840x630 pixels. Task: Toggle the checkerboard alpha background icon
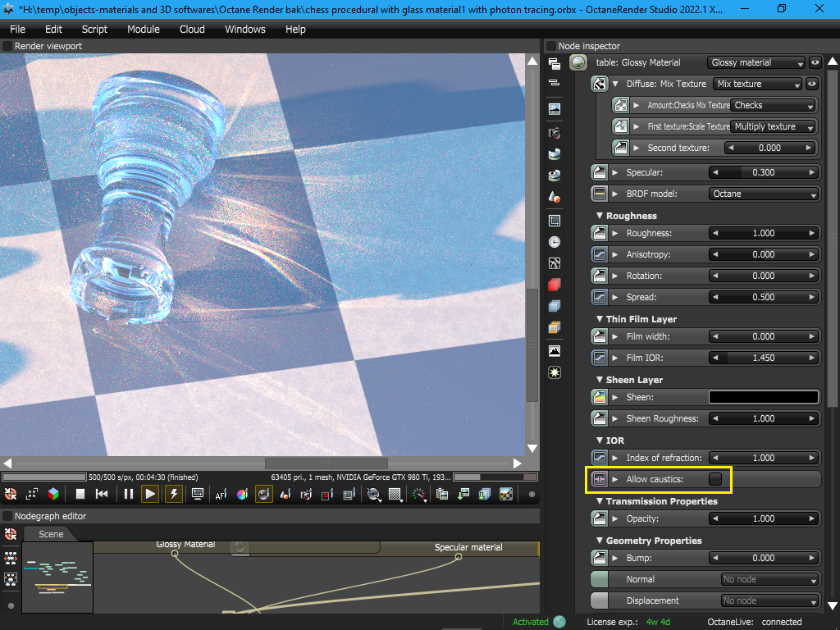(506, 494)
